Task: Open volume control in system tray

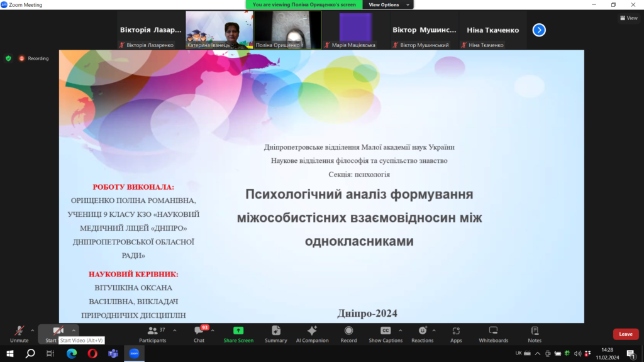Action: [577, 353]
